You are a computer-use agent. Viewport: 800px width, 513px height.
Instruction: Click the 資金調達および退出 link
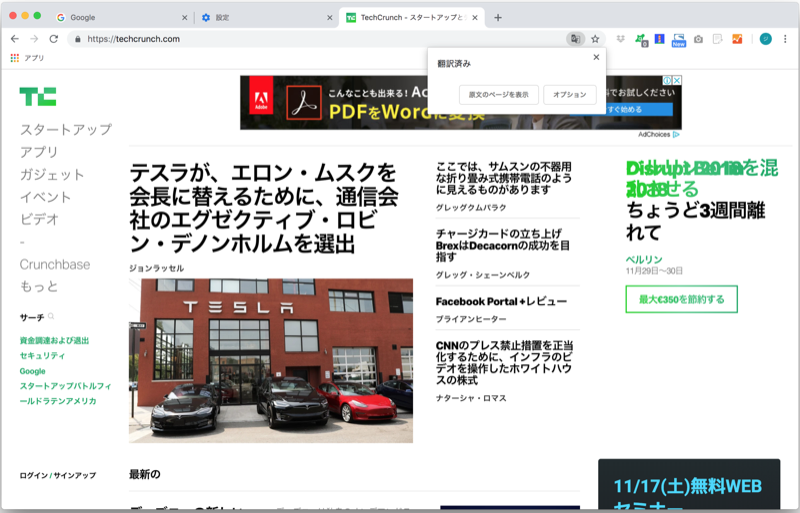pos(54,340)
